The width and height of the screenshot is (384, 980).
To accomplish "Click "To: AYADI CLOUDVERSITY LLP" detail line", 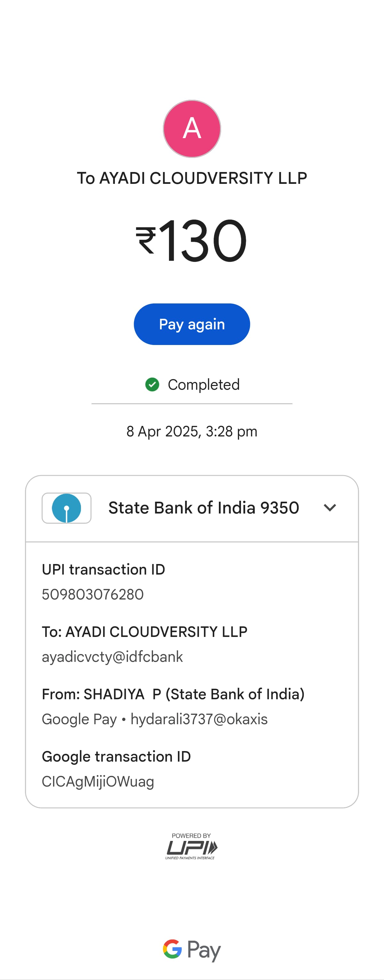I will pyautogui.click(x=145, y=632).
